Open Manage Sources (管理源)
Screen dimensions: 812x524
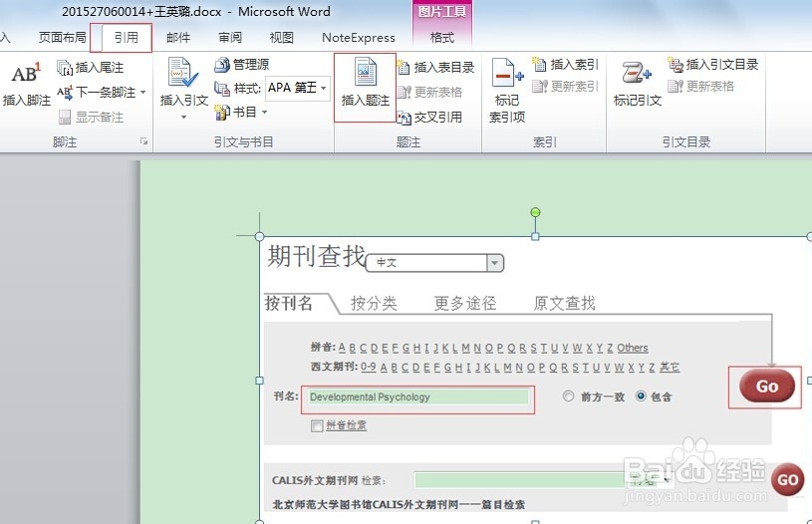point(242,64)
